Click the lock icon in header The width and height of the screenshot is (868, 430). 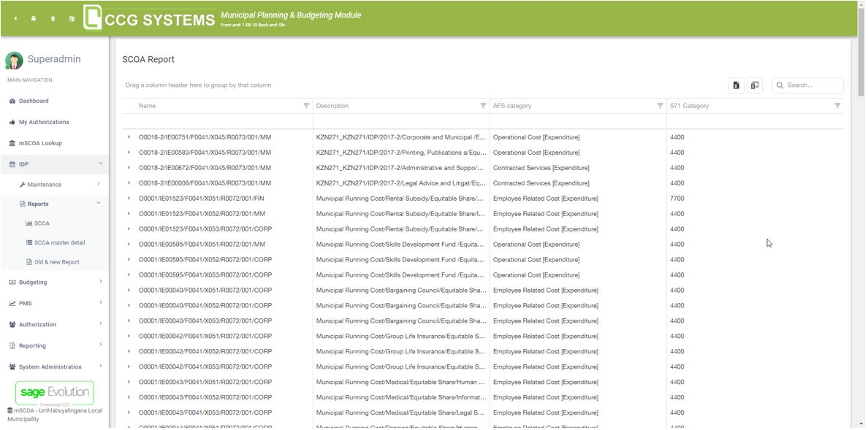tap(34, 19)
